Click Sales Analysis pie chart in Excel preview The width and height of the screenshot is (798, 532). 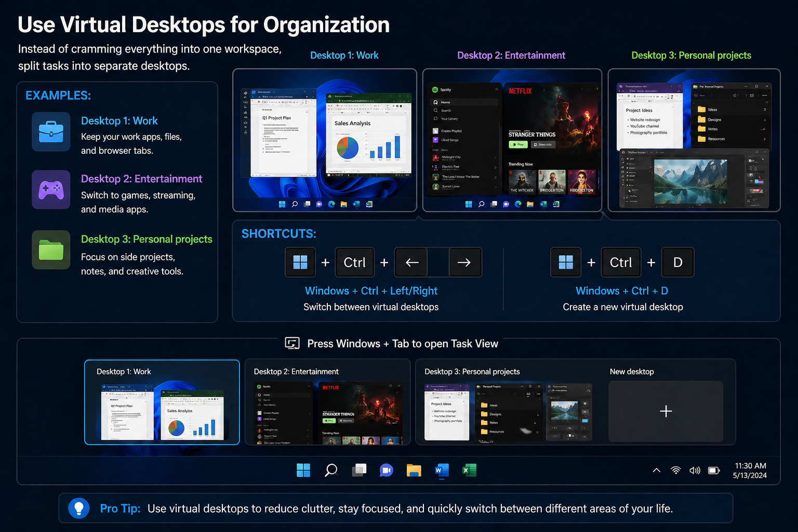[x=348, y=148]
